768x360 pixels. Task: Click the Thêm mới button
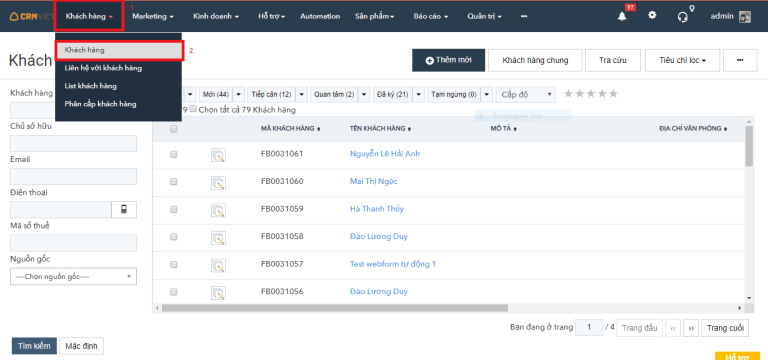pyautogui.click(x=449, y=60)
